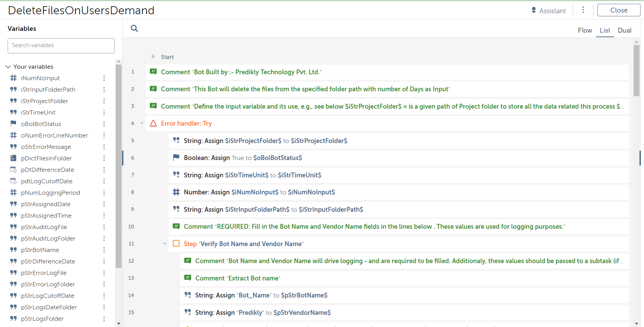The width and height of the screenshot is (644, 327).
Task: Click the variables panel scrollbar down arrow
Action: [x=119, y=324]
